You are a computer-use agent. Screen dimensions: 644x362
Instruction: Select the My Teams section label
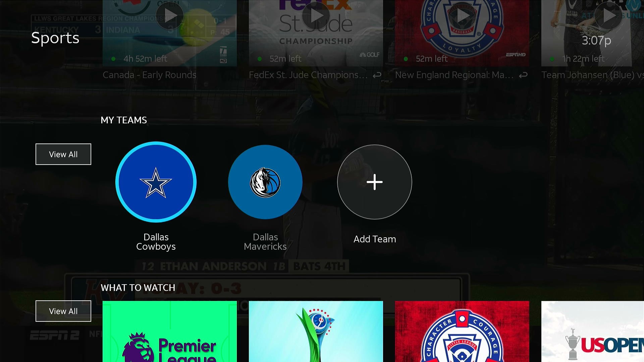pos(124,119)
